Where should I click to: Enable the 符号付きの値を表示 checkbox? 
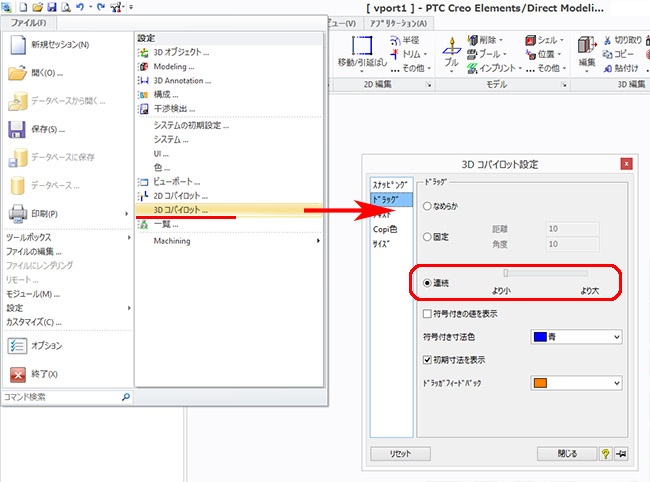coord(428,314)
